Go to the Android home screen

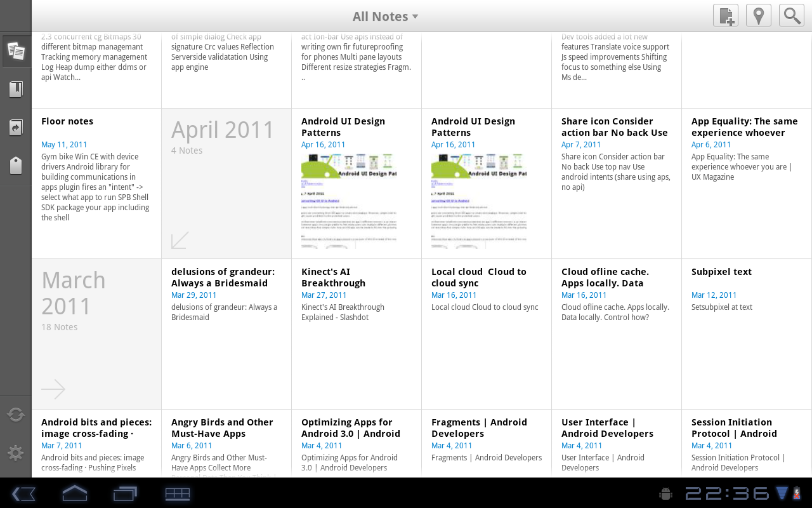[x=74, y=493]
